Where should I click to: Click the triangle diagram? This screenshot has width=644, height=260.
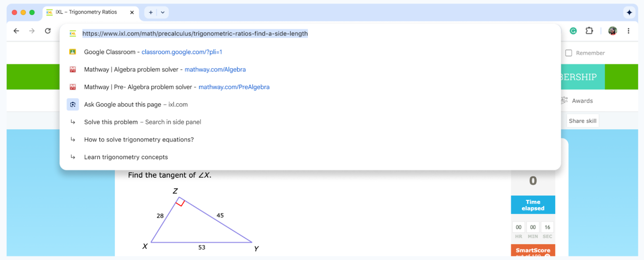[x=201, y=220]
